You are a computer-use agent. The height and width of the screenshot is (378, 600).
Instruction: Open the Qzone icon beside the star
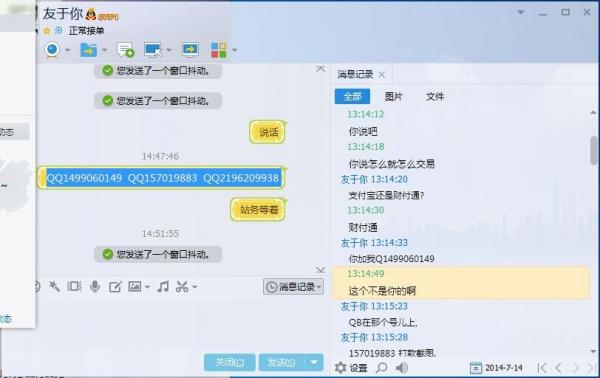[x=58, y=31]
